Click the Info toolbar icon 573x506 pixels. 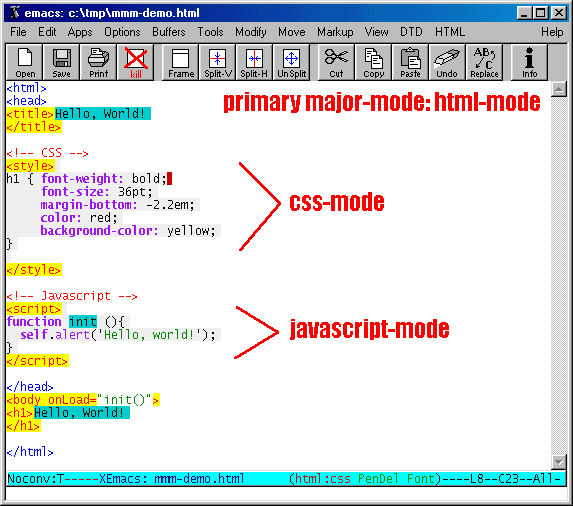[529, 62]
